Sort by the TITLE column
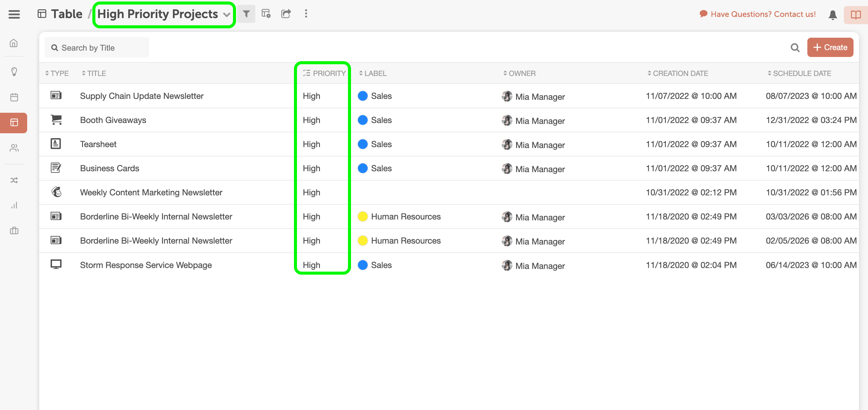Screen dimensions: 868x410 pyautogui.click(x=94, y=73)
